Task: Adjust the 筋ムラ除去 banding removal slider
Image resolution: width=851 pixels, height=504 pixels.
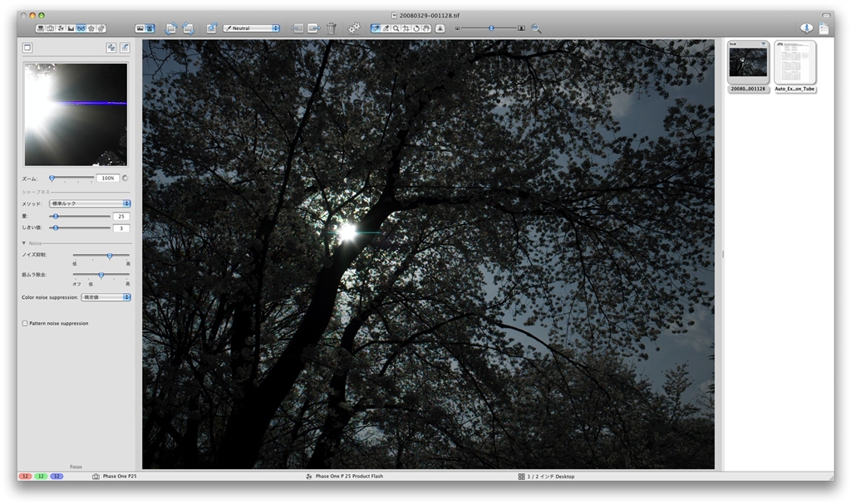Action: (101, 276)
